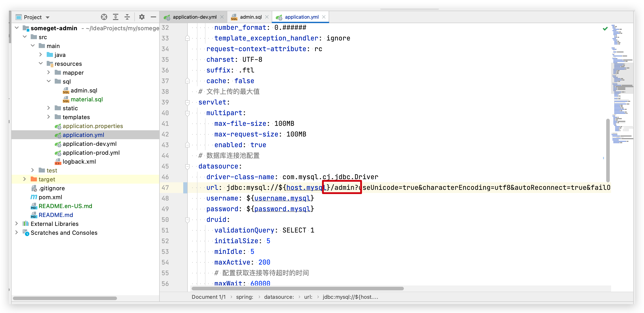Click the locate/select opened file target icon
Screen dimensions: 644x313
[104, 17]
